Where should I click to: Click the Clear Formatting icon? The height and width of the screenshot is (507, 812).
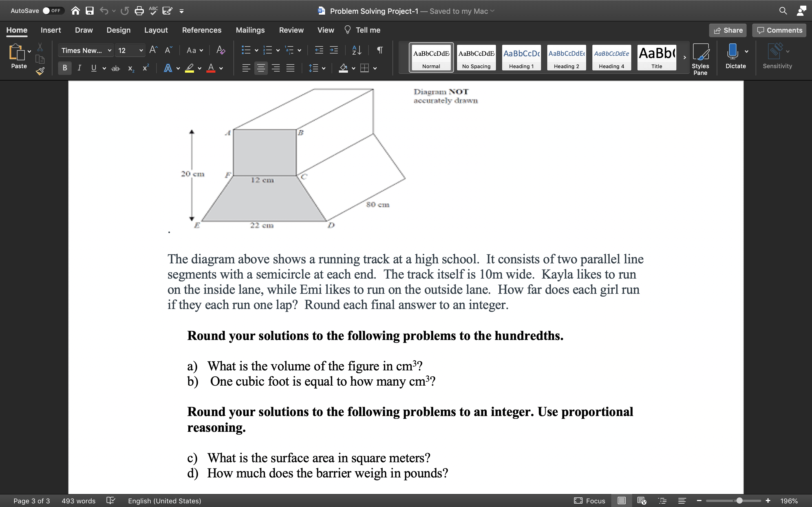[x=220, y=50]
